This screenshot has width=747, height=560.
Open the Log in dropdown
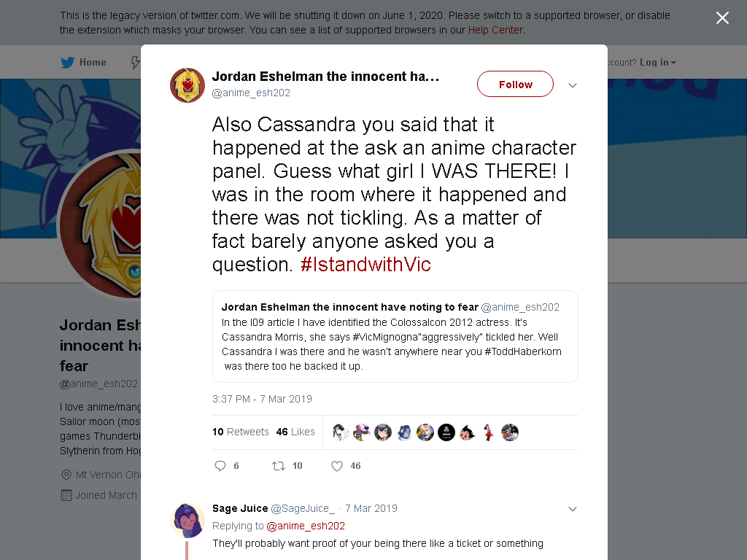657,63
